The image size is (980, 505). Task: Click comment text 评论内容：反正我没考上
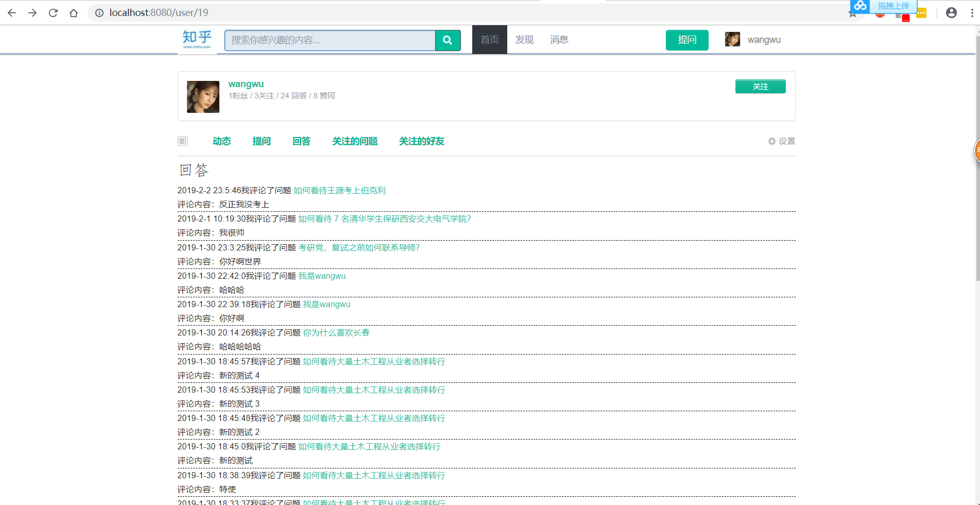tap(223, 205)
